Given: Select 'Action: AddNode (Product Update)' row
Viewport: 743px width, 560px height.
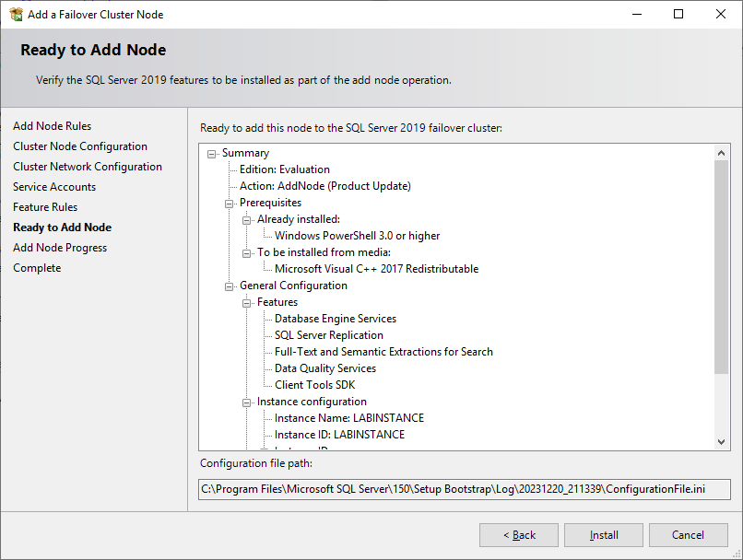Looking at the screenshot, I should coord(325,186).
